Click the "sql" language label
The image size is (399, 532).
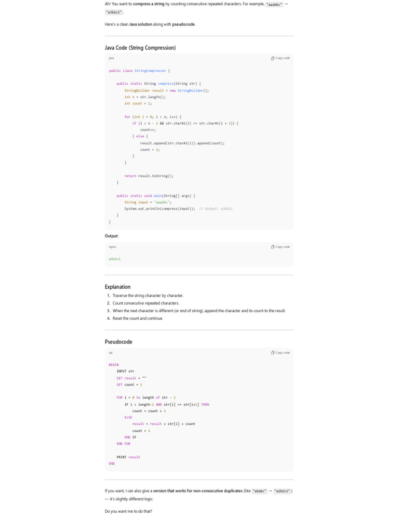coord(111,353)
